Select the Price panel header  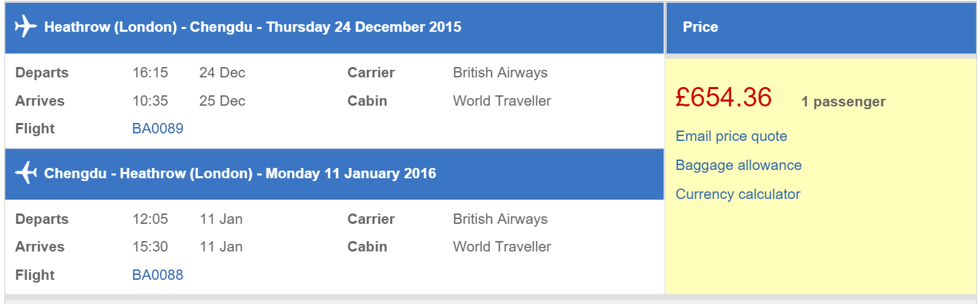click(x=821, y=28)
